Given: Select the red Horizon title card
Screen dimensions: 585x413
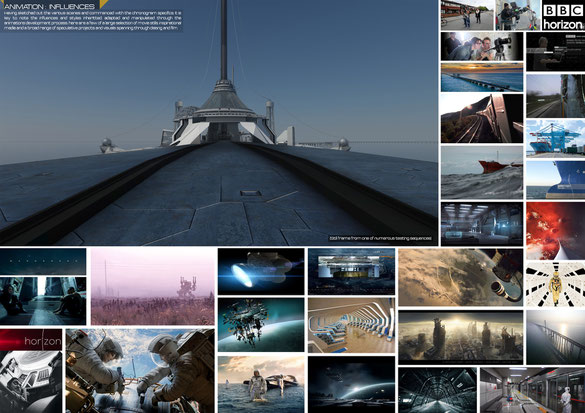Looking at the screenshot, I should click(31, 340).
